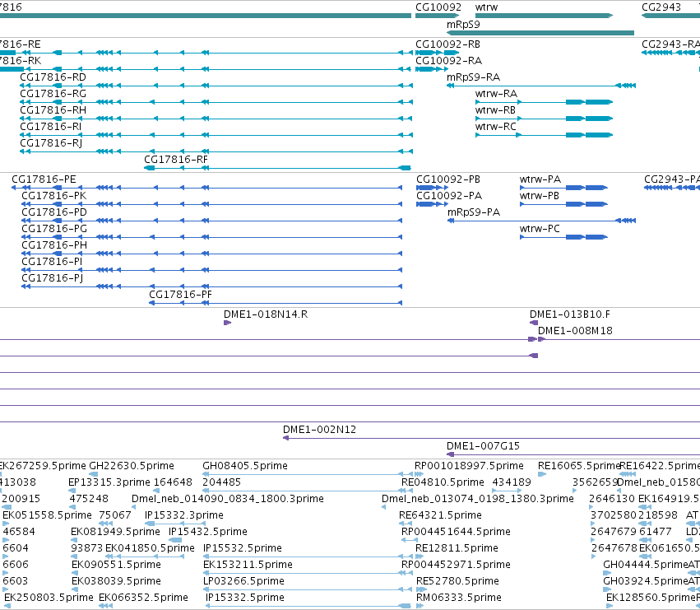This screenshot has height=610, width=700.
Task: Select the CG17816-RJ transcript label
Action: pyautogui.click(x=51, y=143)
